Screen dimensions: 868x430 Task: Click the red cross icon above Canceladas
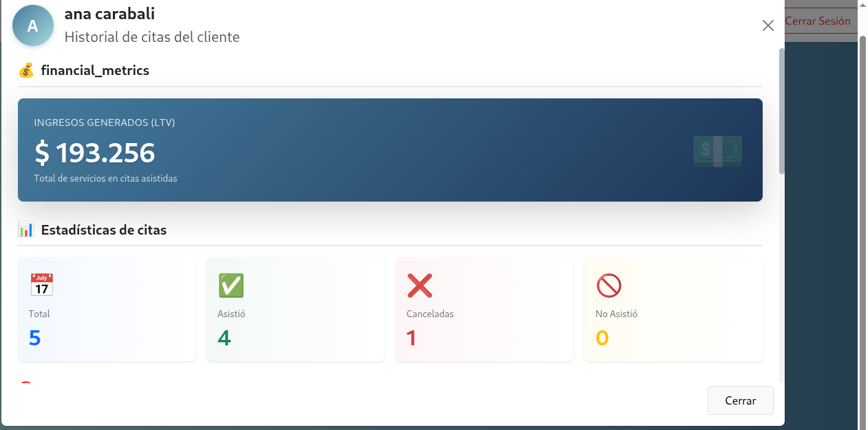pyautogui.click(x=420, y=285)
